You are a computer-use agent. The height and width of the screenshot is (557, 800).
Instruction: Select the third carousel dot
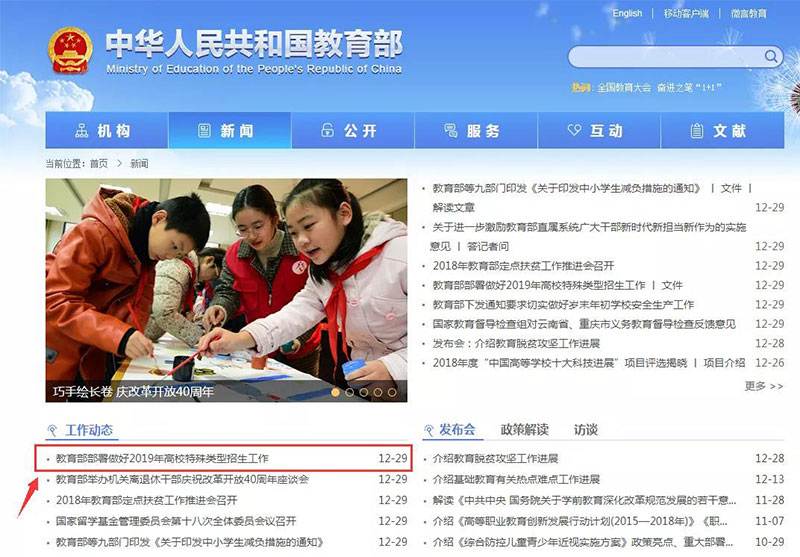(x=364, y=392)
